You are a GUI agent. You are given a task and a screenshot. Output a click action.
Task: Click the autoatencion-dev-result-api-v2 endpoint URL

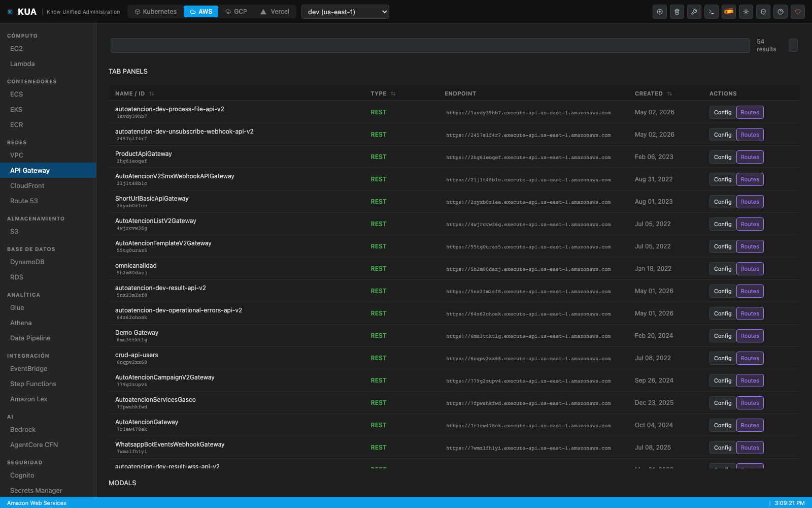click(x=528, y=292)
